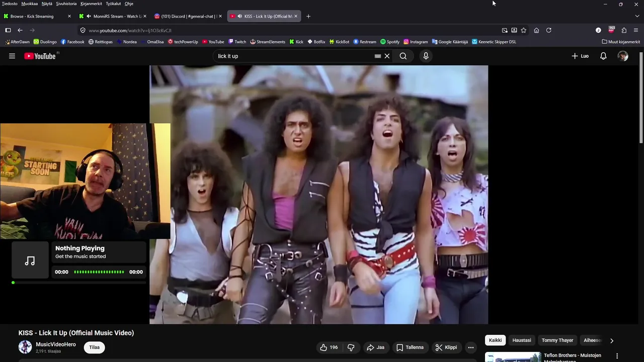Open the AfterDawn bookmark
The image size is (644, 362).
tap(17, 42)
